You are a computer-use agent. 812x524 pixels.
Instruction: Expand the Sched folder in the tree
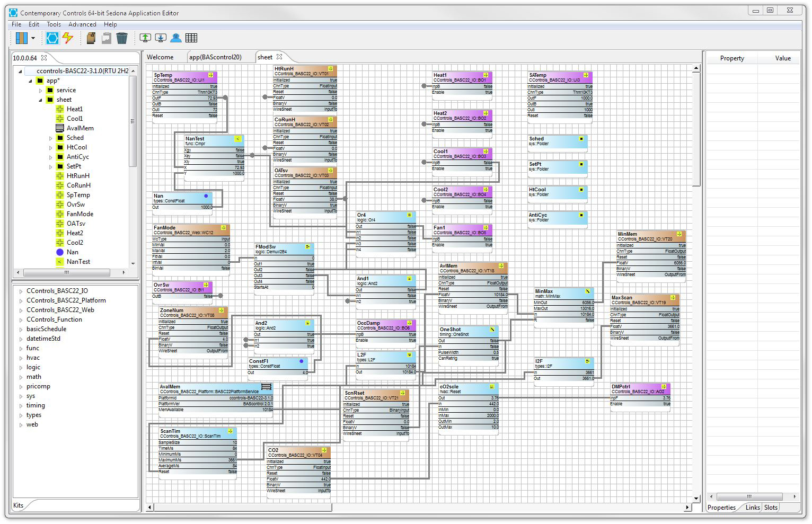(x=50, y=137)
